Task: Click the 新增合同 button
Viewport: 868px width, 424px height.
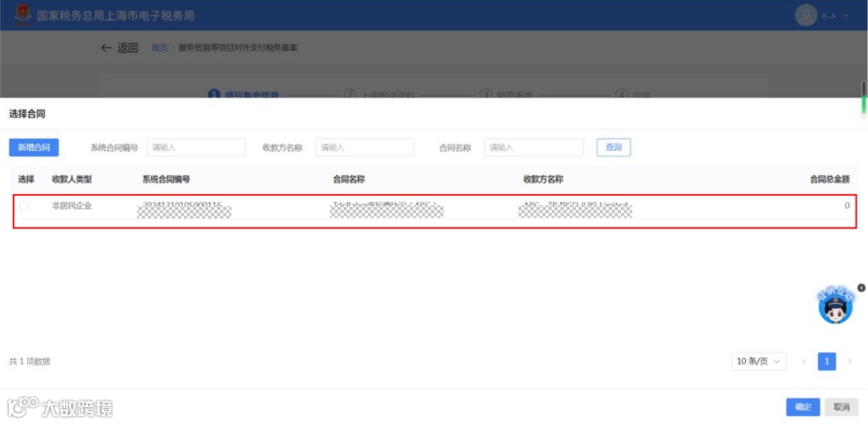Action: click(34, 148)
